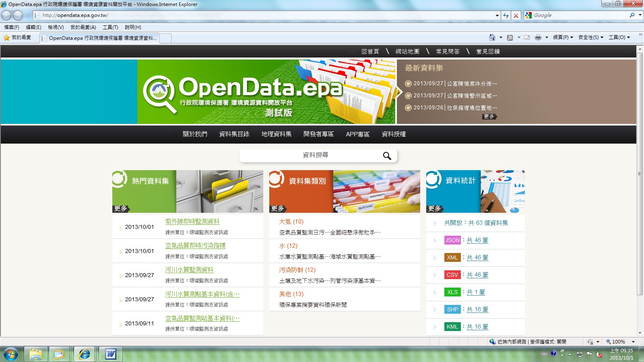Go to 關於我們 navigation item

tap(195, 134)
